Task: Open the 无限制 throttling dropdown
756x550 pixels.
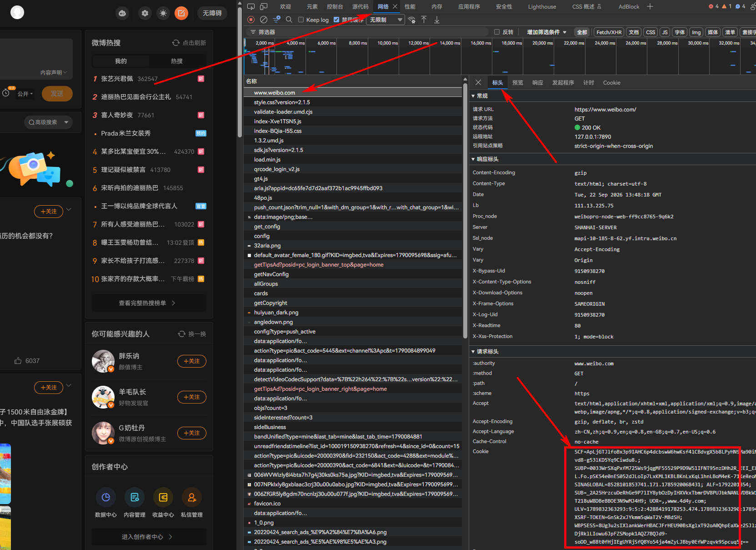Action: [386, 20]
